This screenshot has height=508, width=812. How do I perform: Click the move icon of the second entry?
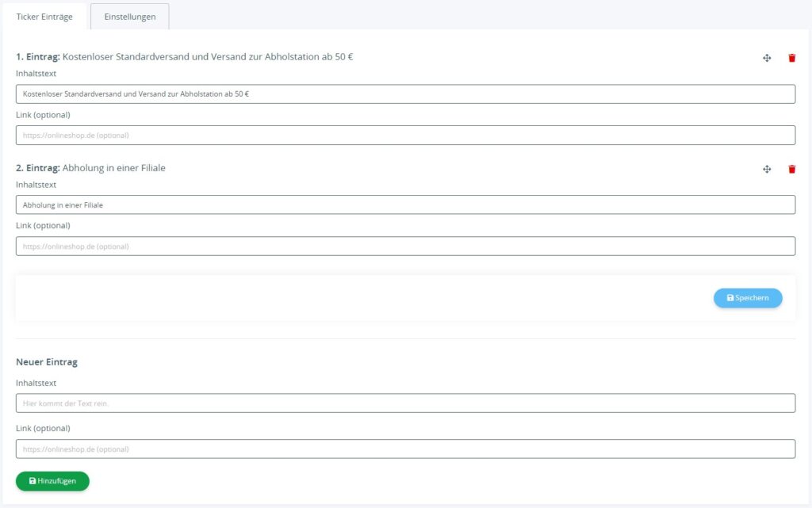[767, 169]
